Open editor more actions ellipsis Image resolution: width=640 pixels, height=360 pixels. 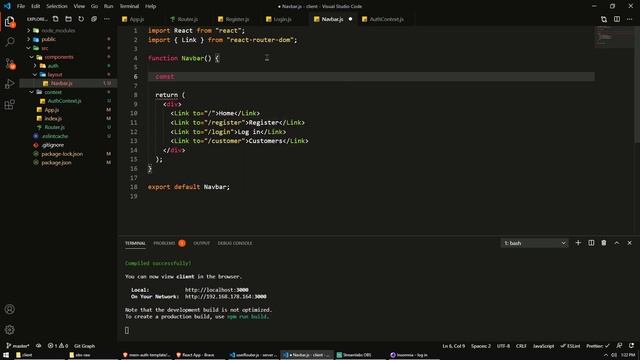[x=629, y=19]
